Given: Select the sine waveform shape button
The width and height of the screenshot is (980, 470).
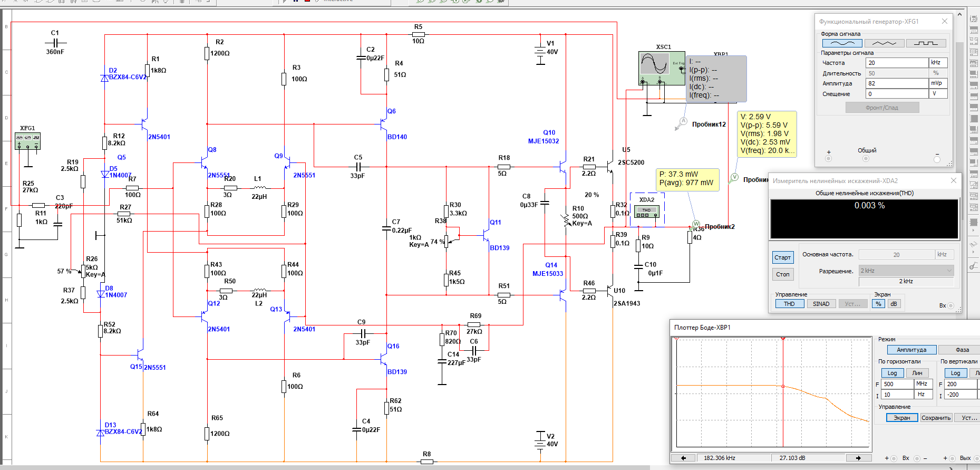Looking at the screenshot, I should 842,43.
